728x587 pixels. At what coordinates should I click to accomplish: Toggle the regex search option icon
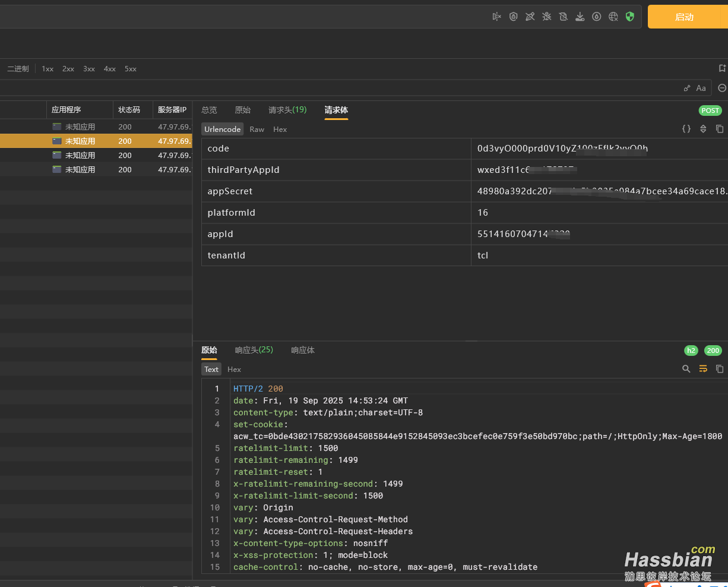[x=687, y=88]
